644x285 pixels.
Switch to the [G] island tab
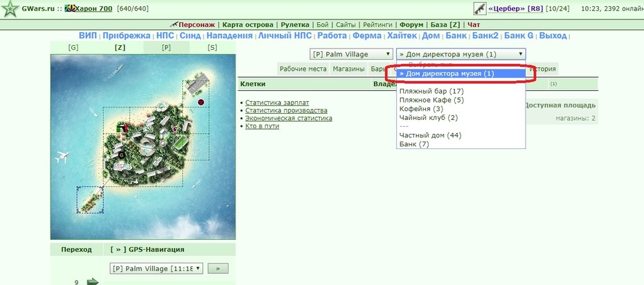[73, 47]
